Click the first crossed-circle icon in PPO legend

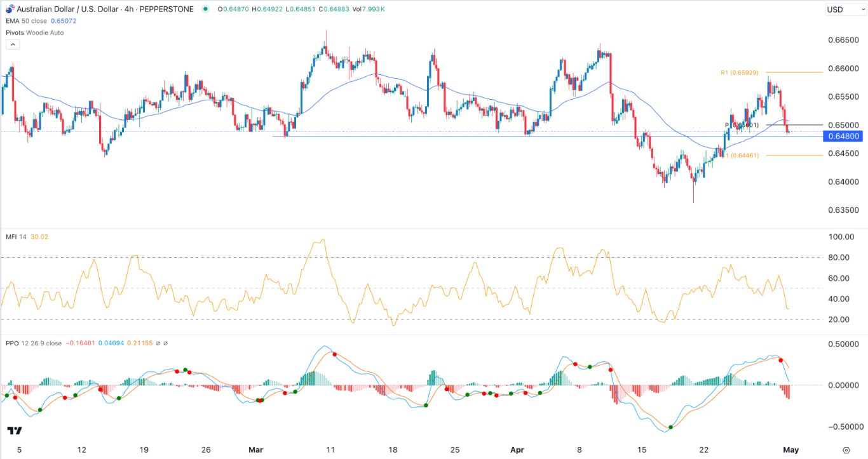click(158, 343)
